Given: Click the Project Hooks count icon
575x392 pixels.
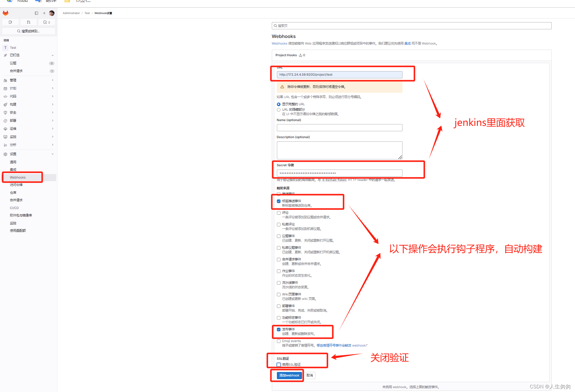Looking at the screenshot, I should 301,55.
